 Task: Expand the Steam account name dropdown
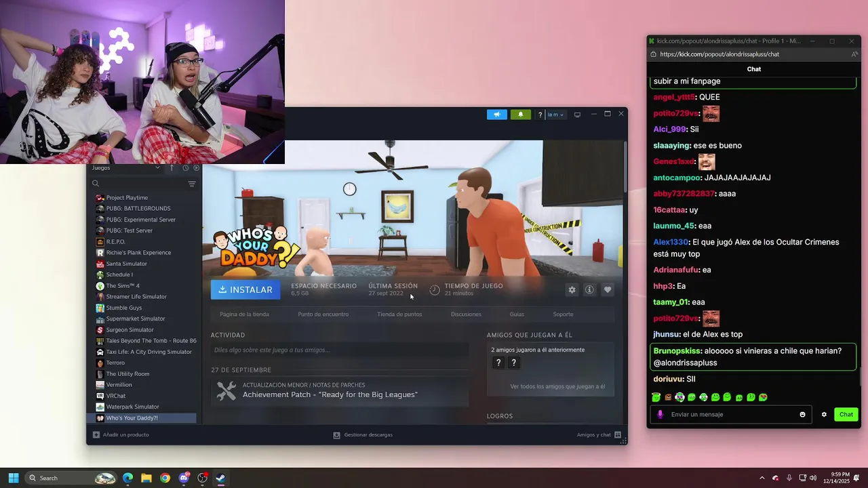pos(556,115)
